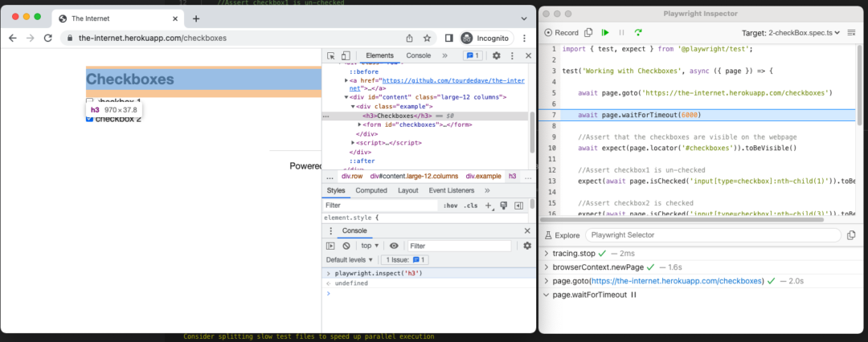Expand the form id="checkboxes" node
This screenshot has height=342, width=868.
(x=360, y=124)
